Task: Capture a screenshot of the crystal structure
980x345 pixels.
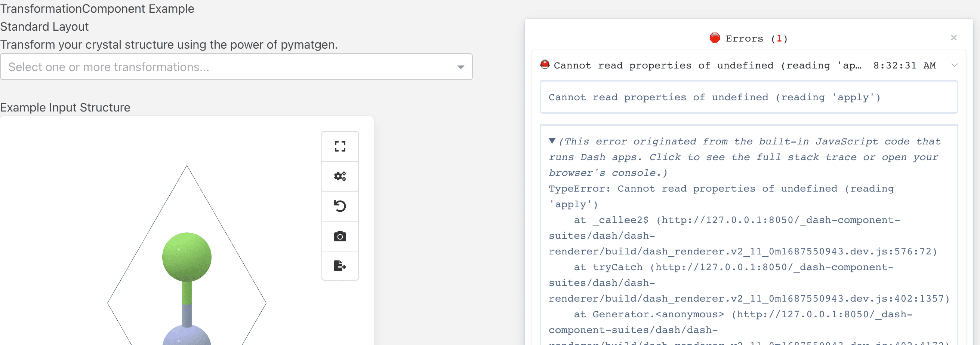Action: tap(340, 236)
